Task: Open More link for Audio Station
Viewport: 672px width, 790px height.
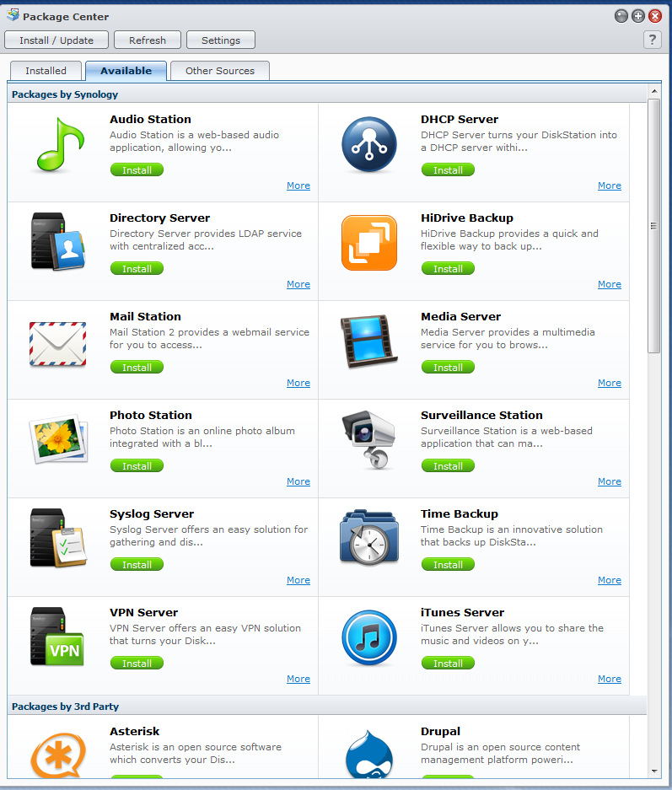Action: [x=298, y=185]
